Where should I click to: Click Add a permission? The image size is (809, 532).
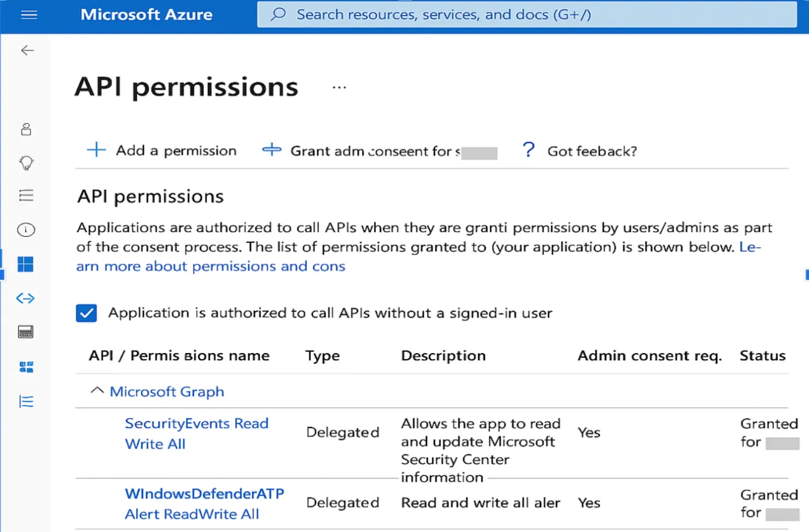(x=176, y=151)
